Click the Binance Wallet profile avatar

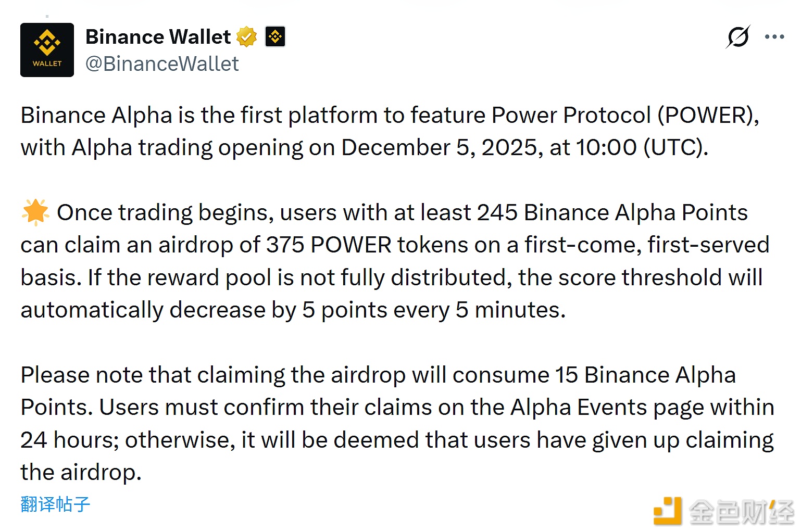(47, 50)
